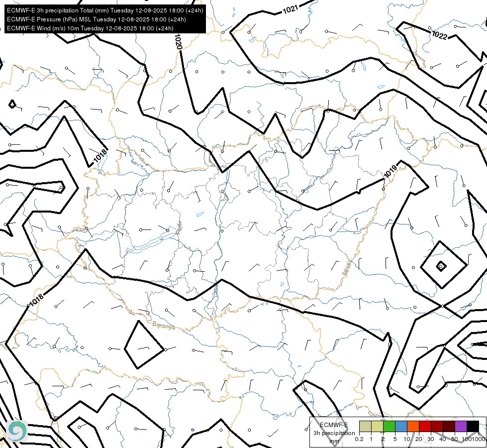Click the 'ECMWF-E' legend heading
Viewport: 487px width, 448px height.
[334, 425]
